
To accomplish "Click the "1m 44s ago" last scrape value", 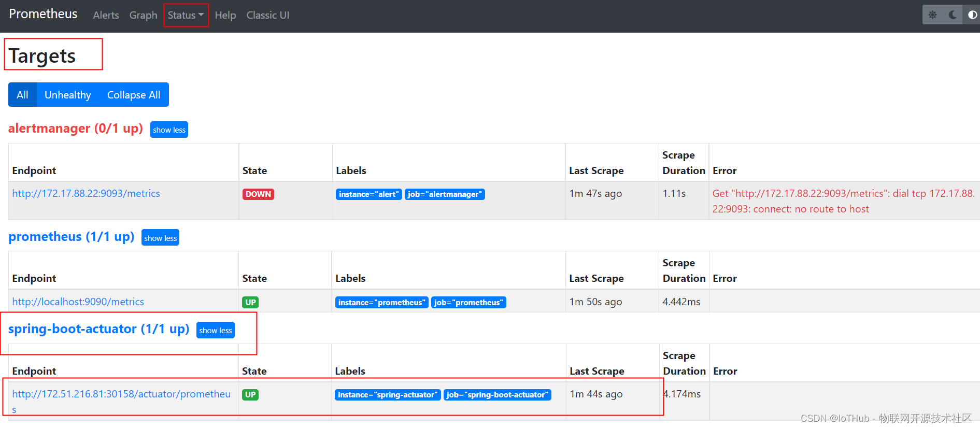I will [596, 394].
